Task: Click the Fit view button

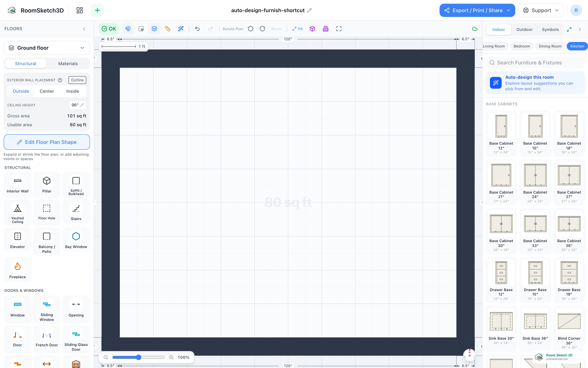Action: [297, 29]
